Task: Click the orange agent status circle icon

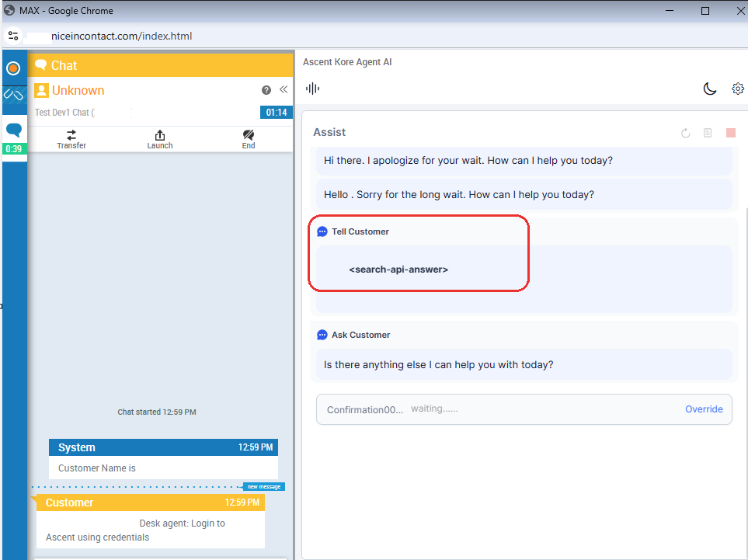Action: pyautogui.click(x=13, y=68)
